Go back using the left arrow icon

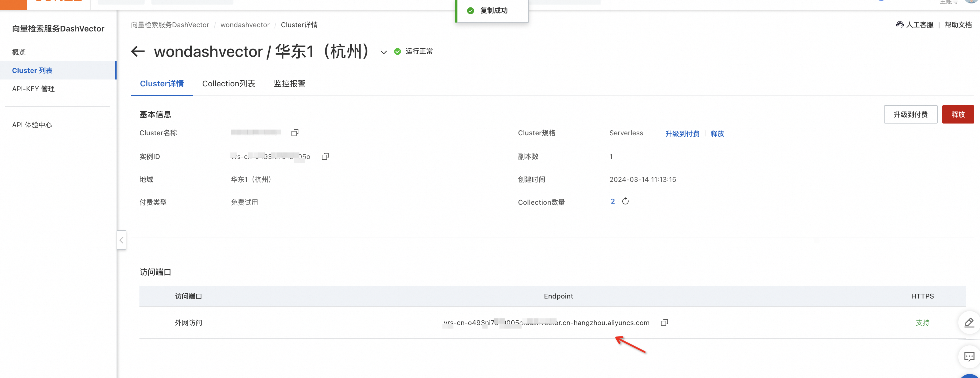pyautogui.click(x=138, y=51)
